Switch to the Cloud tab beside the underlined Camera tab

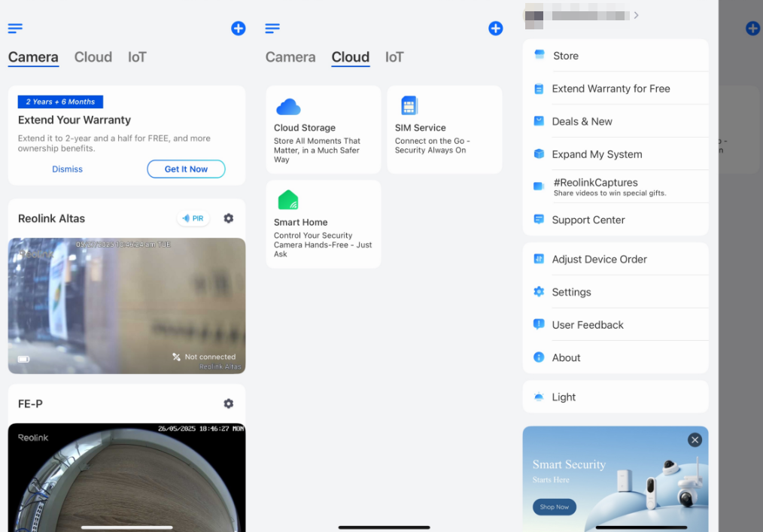pyautogui.click(x=93, y=57)
